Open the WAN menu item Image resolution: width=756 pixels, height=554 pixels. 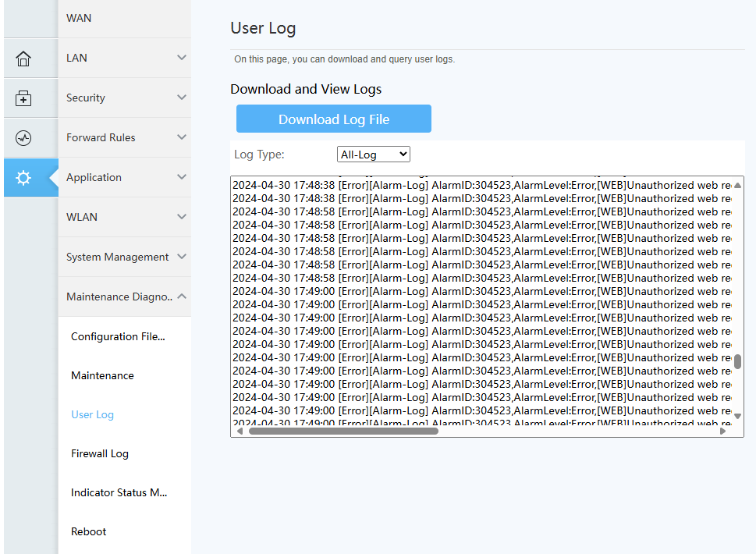79,18
